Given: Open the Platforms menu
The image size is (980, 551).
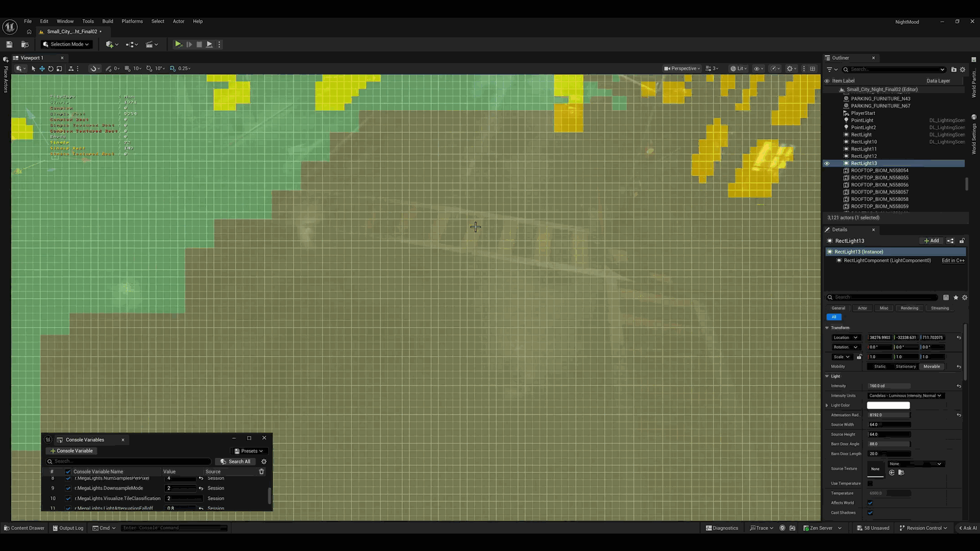Looking at the screenshot, I should point(132,21).
